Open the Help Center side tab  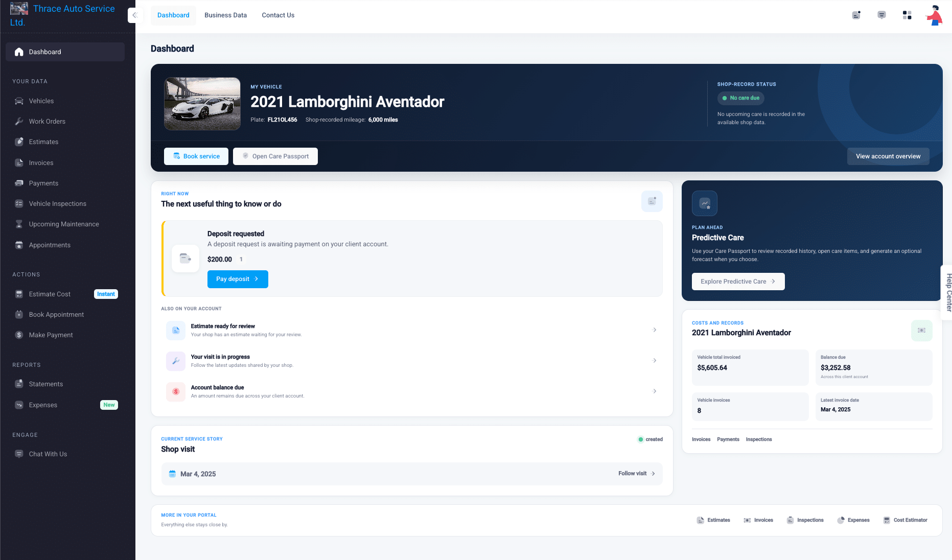point(947,293)
